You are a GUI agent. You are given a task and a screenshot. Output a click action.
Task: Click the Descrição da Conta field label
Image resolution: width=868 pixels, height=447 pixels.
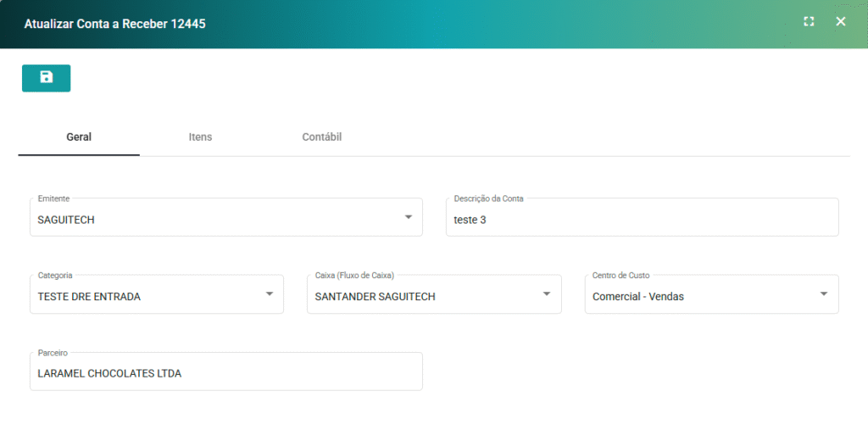(x=488, y=198)
